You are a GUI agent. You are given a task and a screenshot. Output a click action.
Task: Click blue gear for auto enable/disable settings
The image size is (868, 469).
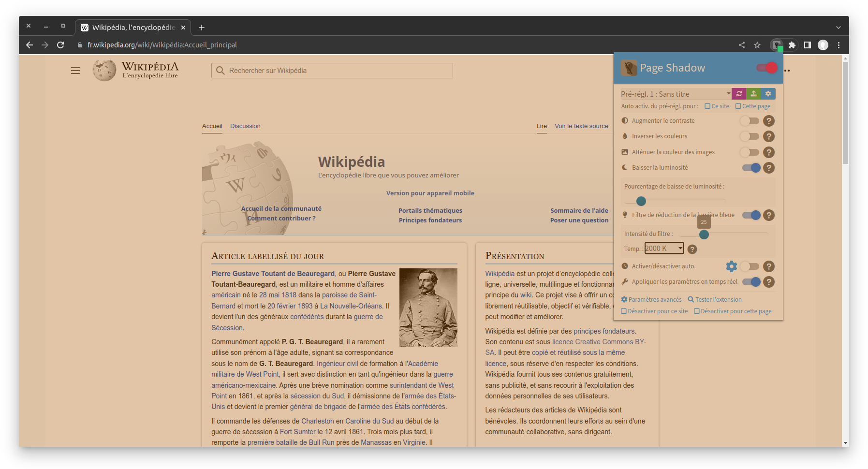732,266
